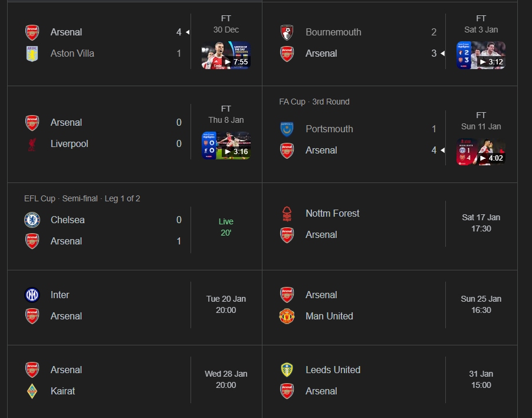Click the Nottm Forest tree logo

tap(287, 214)
